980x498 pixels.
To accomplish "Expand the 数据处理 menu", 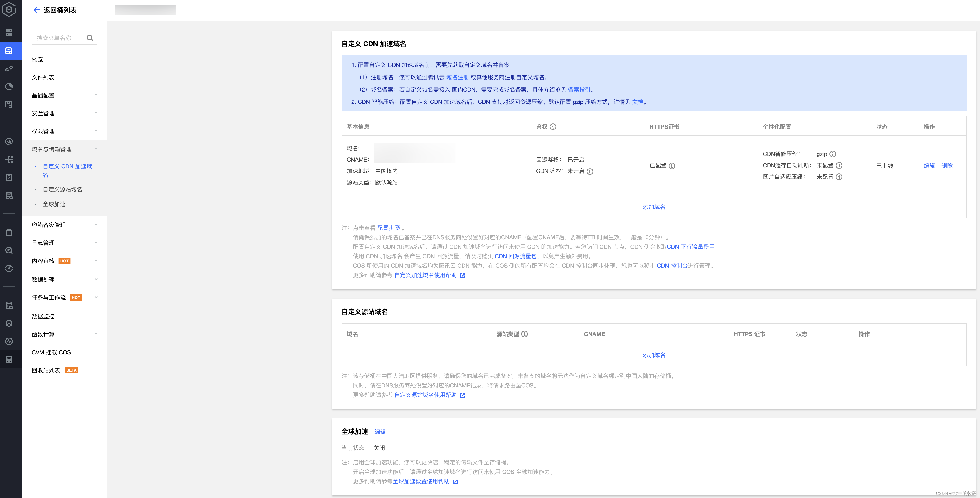I will [x=64, y=279].
